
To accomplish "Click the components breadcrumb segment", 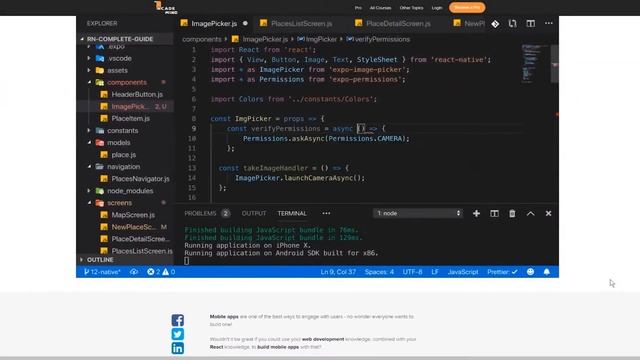I will point(202,39).
